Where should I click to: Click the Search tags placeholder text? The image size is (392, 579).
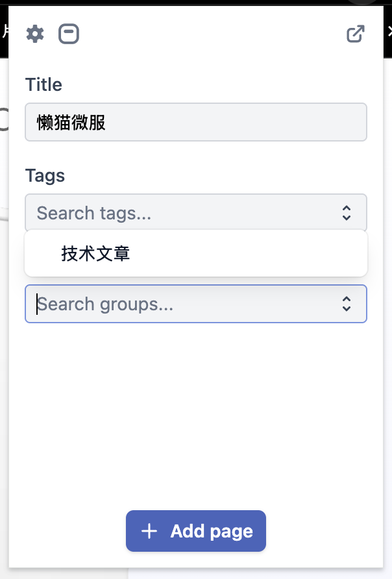pos(94,213)
